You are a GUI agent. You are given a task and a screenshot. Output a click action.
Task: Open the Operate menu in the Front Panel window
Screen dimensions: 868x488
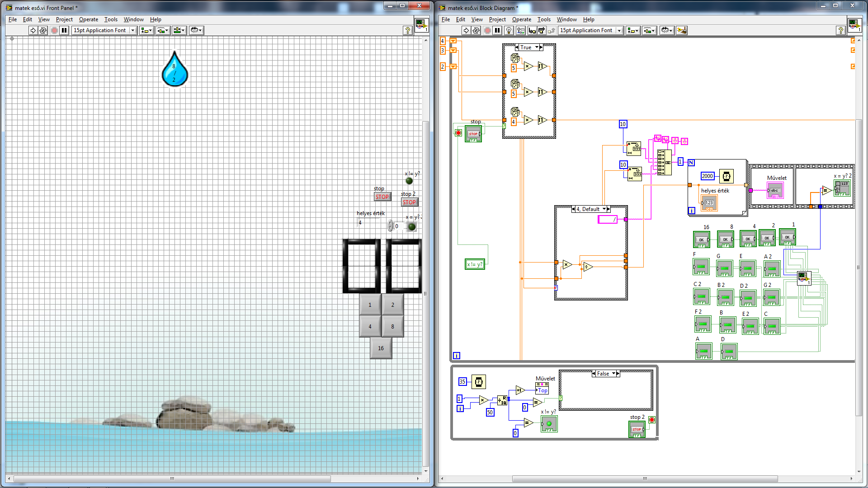(x=89, y=19)
